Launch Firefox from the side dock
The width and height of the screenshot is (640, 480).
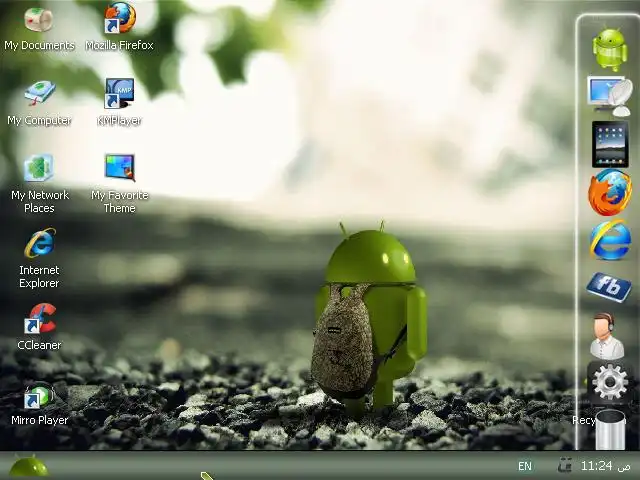pyautogui.click(x=610, y=193)
